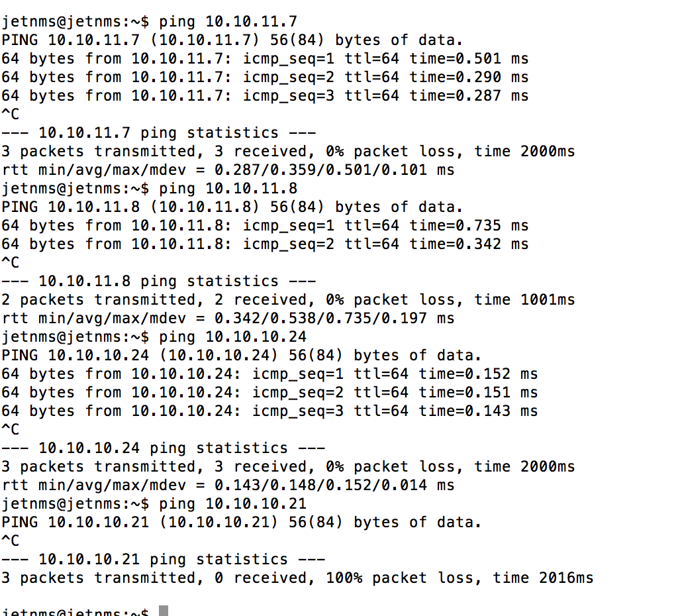Click the '--- 10.10.10.21 ping statistics ---' line
678x616 pixels.
tap(164, 559)
